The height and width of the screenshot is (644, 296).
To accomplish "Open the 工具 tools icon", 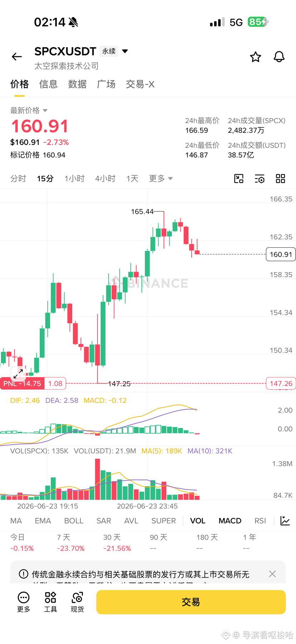I will (x=50, y=602).
